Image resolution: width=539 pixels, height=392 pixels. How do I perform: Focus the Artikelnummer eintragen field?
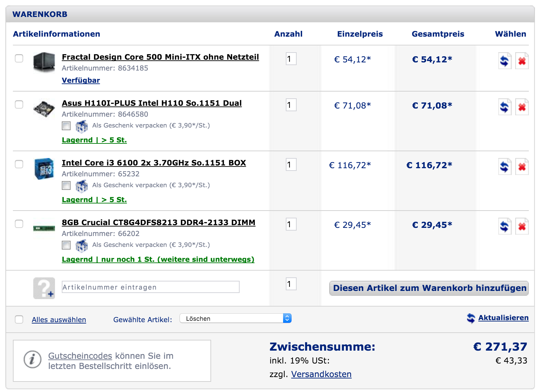click(151, 287)
